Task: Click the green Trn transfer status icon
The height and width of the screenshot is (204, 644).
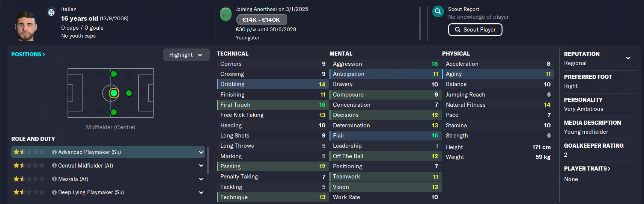Action: 226,15
